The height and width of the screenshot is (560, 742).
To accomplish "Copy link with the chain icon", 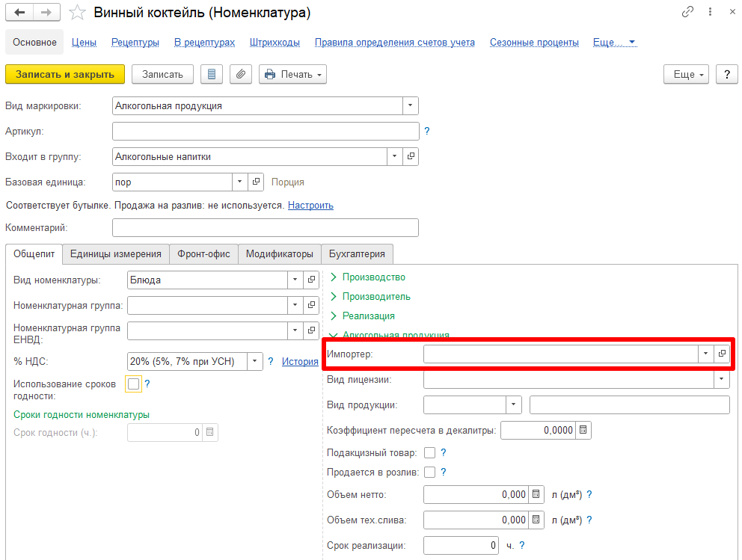I will tap(687, 12).
